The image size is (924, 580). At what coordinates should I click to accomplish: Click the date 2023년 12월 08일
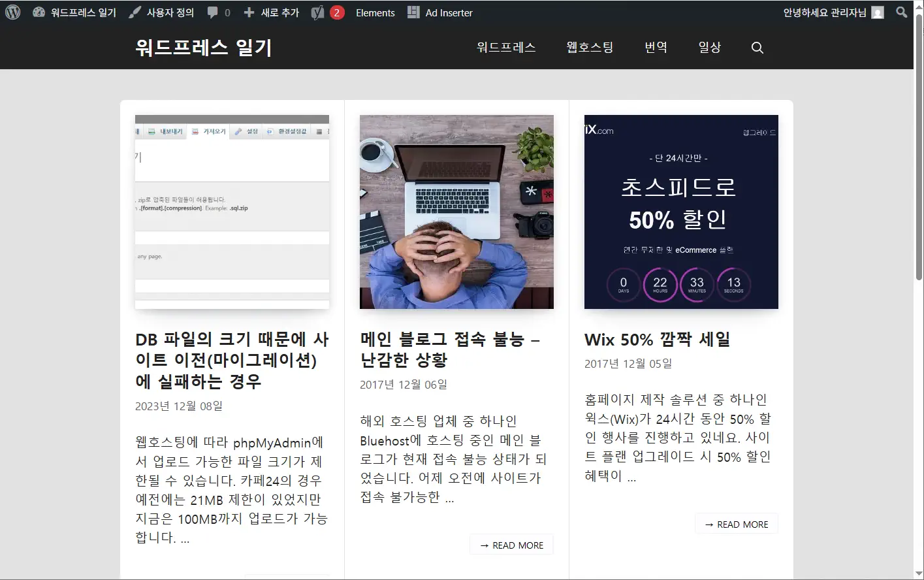[179, 406]
